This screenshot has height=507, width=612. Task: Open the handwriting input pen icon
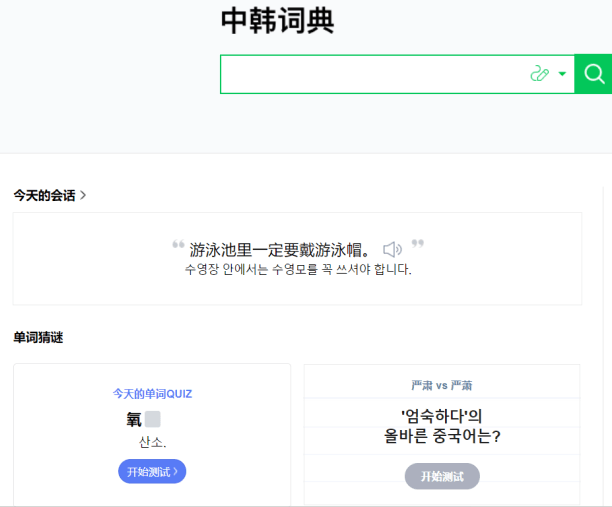(x=540, y=74)
